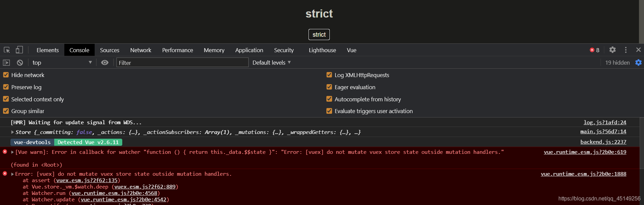
Task: Show the console sidebar icon
Action: tap(6, 63)
